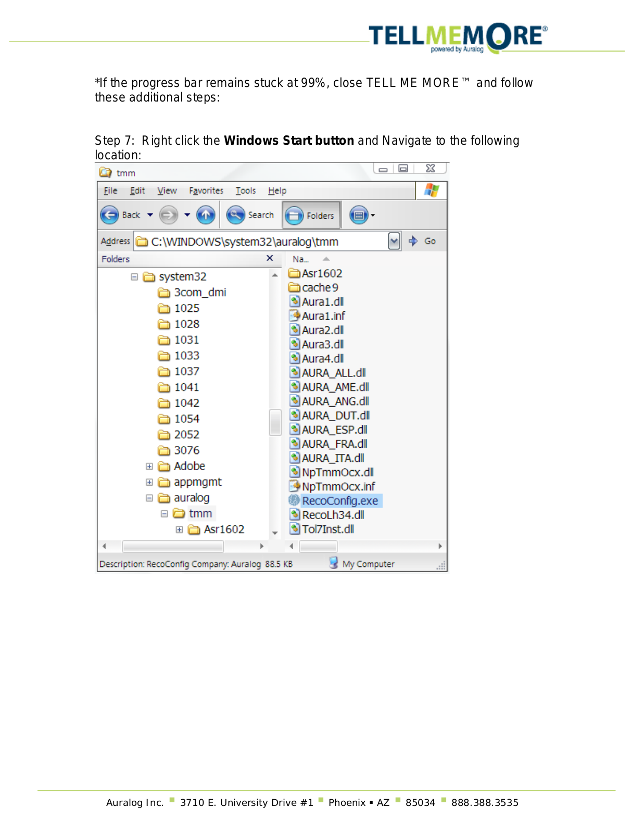Viewport: 644px width, 833px height.
Task: Open the Views button icon
Action: coord(359,215)
